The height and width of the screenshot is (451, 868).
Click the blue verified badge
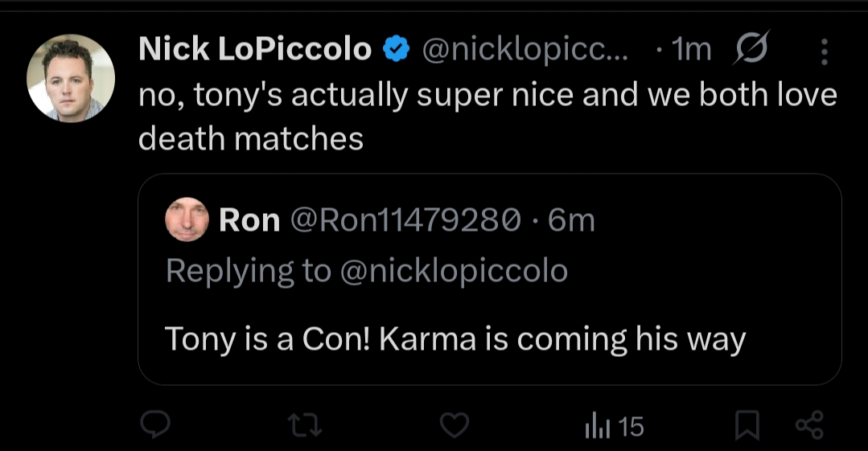(x=395, y=50)
